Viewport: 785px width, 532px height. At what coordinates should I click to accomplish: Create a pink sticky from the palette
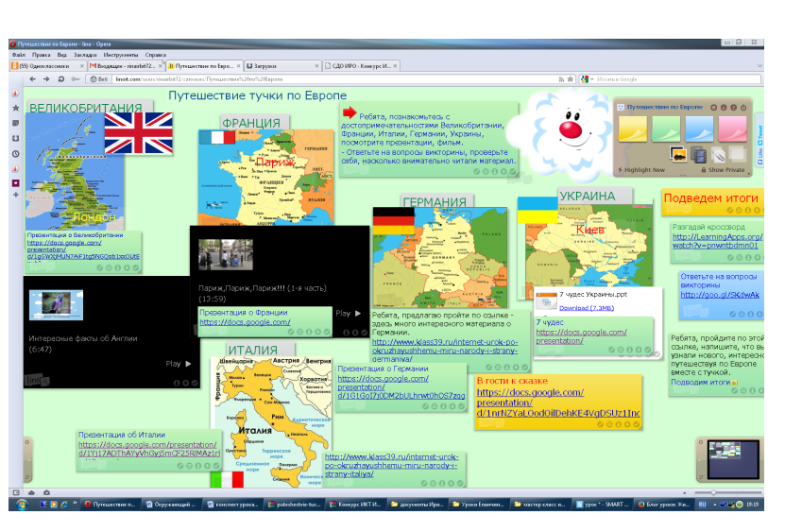pos(732,128)
